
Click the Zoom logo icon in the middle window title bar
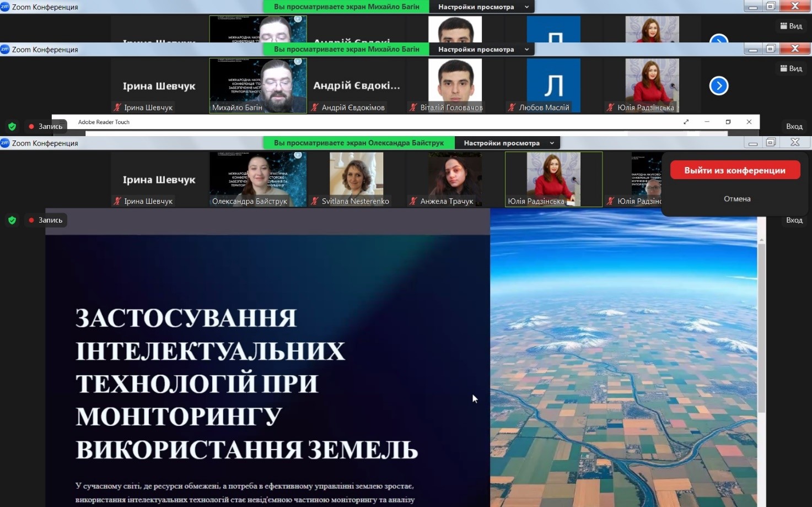(5, 49)
